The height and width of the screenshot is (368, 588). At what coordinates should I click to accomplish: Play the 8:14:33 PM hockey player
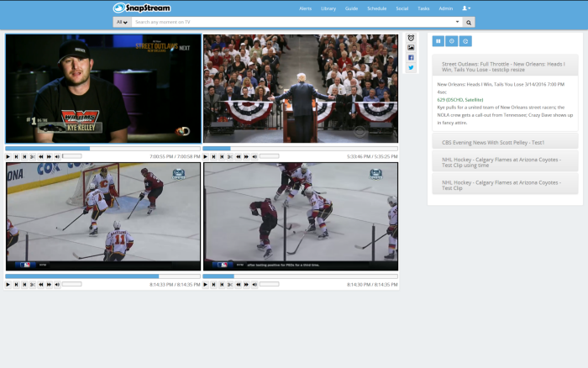[8, 285]
